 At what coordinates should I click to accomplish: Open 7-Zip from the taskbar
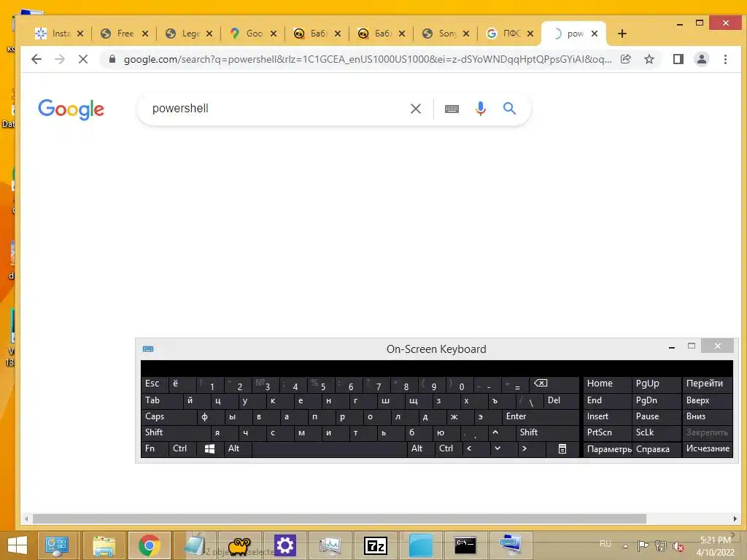coord(376,545)
